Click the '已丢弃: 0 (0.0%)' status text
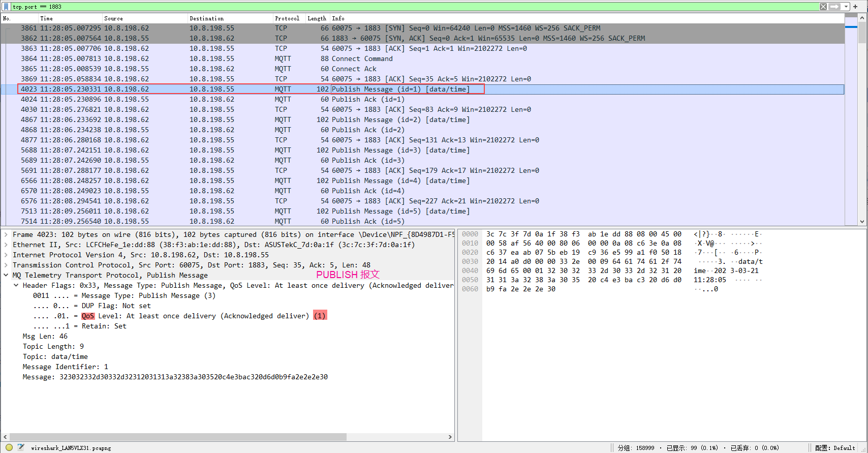The height and width of the screenshot is (453, 868). pos(755,448)
